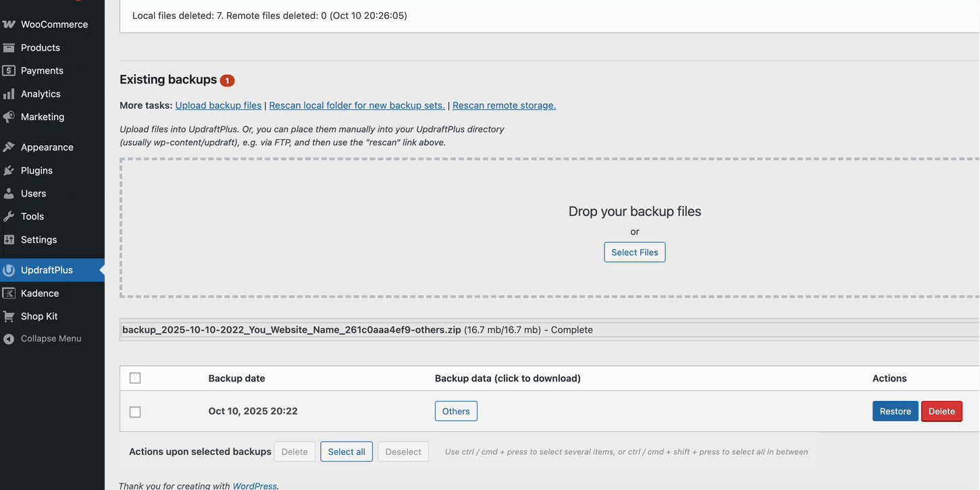Image resolution: width=980 pixels, height=490 pixels.
Task: Click the Marketing megaphone icon
Action: (x=9, y=116)
